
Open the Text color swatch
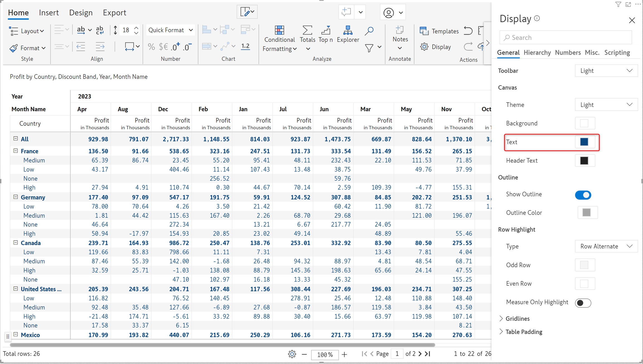point(584,142)
